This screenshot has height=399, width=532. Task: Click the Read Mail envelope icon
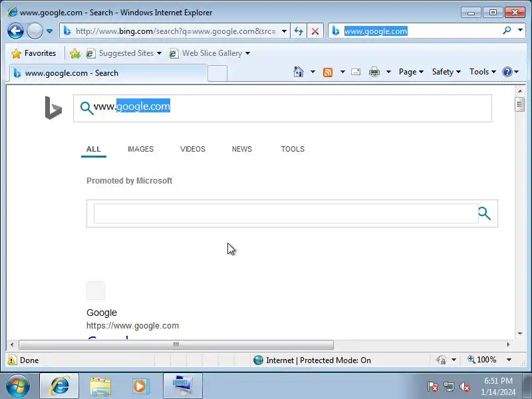[x=356, y=72]
